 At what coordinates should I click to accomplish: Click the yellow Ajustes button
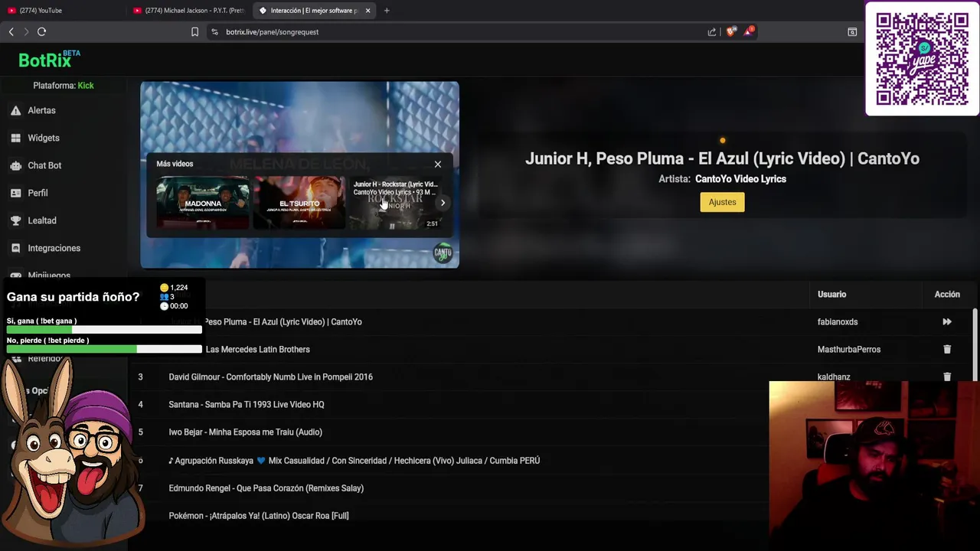722,202
